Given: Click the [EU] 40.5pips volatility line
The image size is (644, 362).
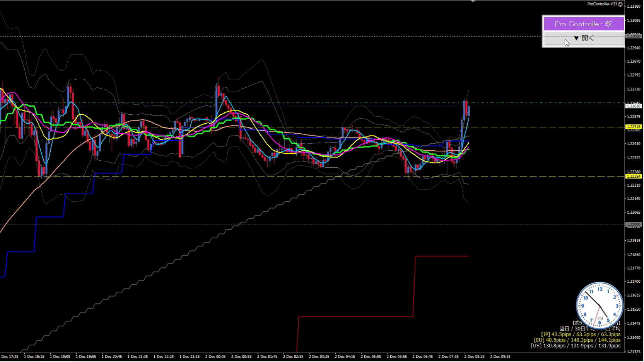Looking at the screenshot, I should click(x=577, y=340).
